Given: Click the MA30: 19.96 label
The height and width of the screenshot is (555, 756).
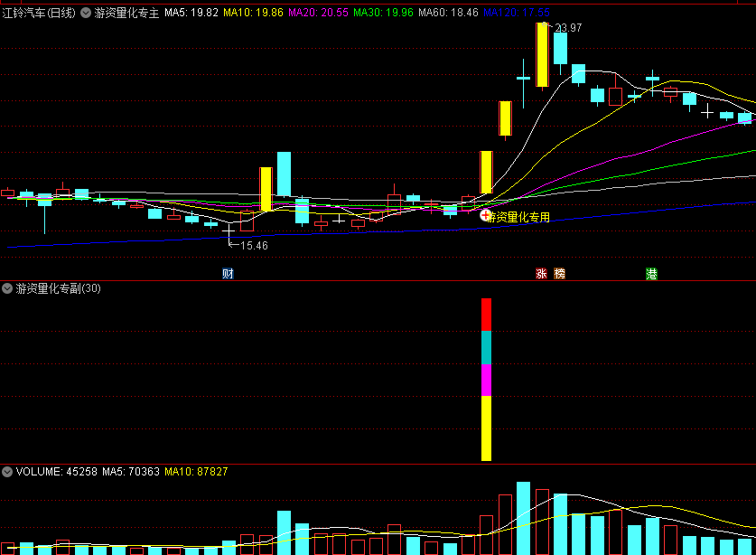Looking at the screenshot, I should point(383,13).
